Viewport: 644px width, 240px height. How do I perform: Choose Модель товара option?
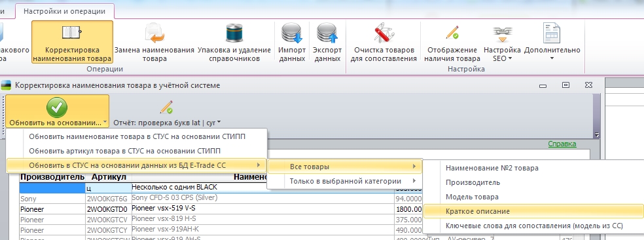click(x=533, y=197)
